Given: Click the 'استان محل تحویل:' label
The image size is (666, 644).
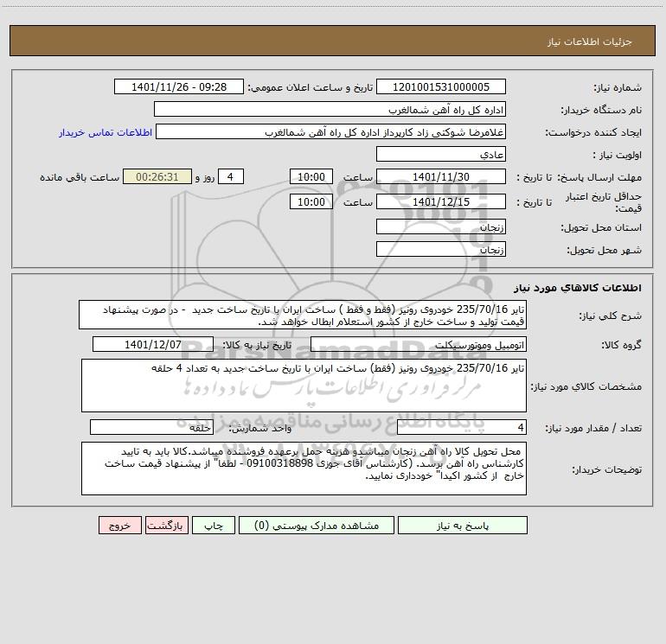Looking at the screenshot, I should pos(601,228).
